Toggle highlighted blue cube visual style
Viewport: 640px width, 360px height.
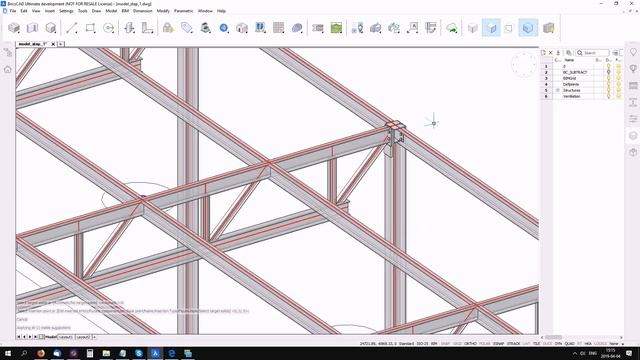coord(491,28)
